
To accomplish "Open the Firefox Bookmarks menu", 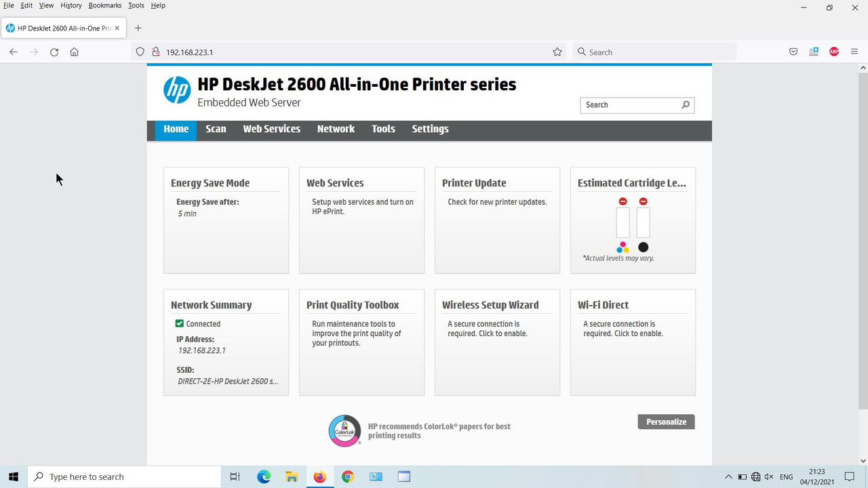I will click(105, 5).
